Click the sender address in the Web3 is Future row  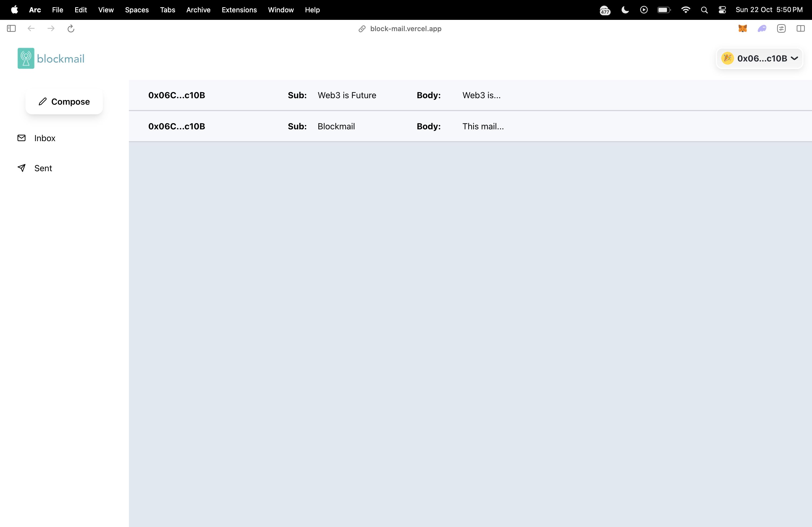coord(176,95)
